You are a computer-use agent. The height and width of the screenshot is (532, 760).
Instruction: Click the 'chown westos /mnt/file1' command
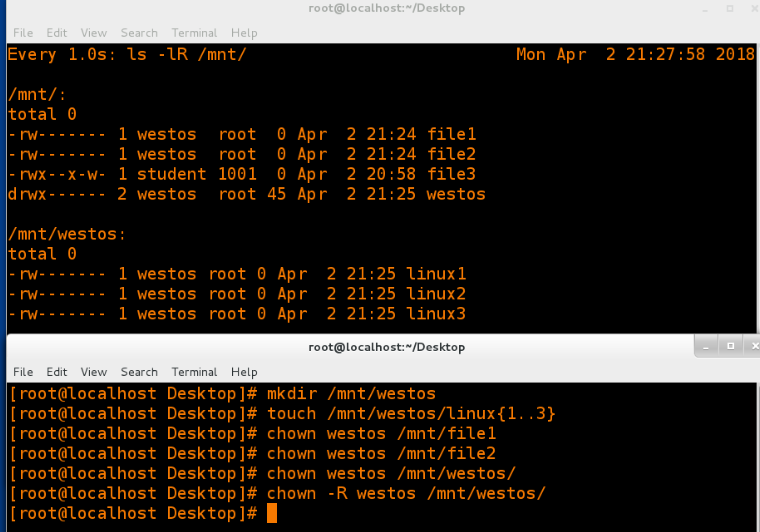point(381,434)
